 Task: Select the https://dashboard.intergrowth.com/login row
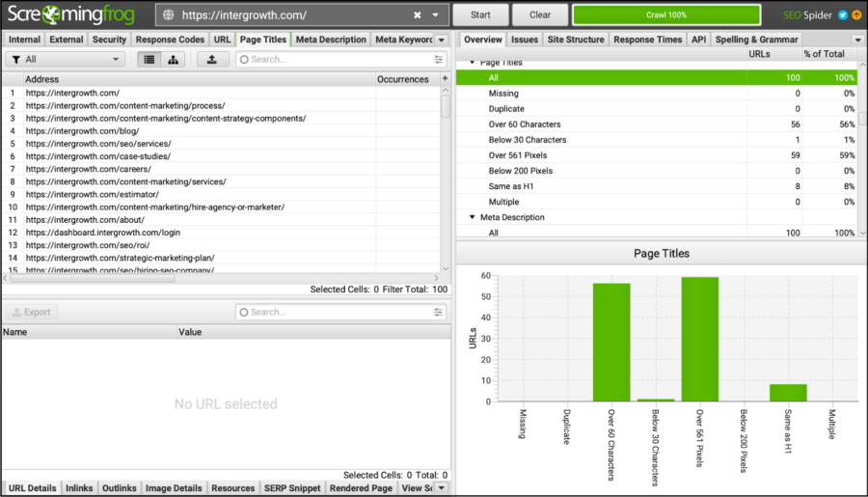[x=222, y=233]
